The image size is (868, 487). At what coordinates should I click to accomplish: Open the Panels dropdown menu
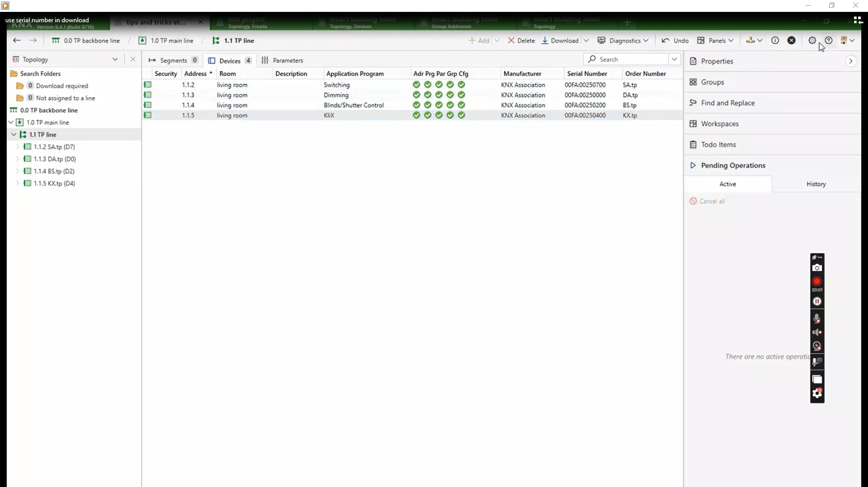715,40
